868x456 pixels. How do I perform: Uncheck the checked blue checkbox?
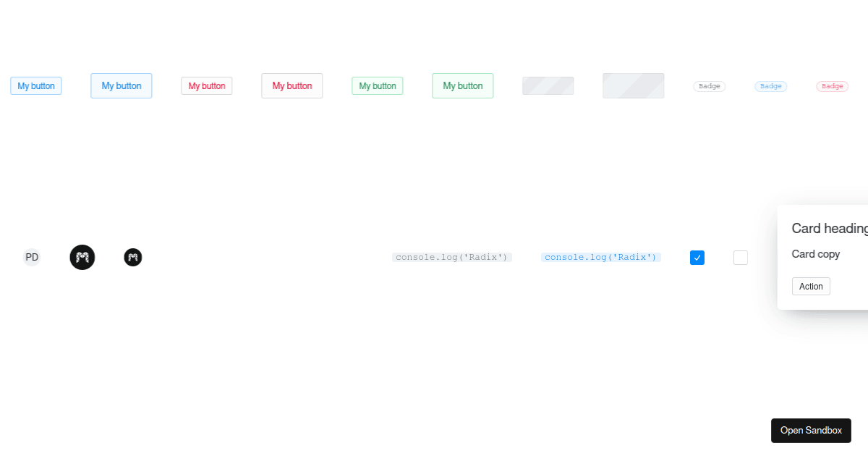(x=697, y=257)
